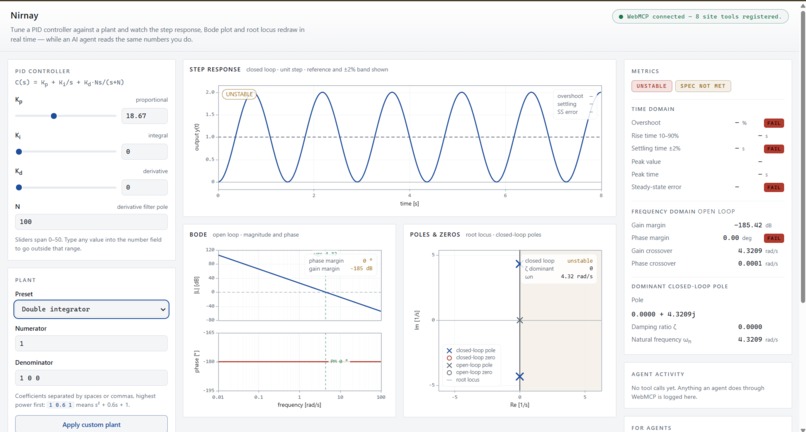Apply the custom plant
Viewport: 806px width, 432px height.
pos(91,424)
